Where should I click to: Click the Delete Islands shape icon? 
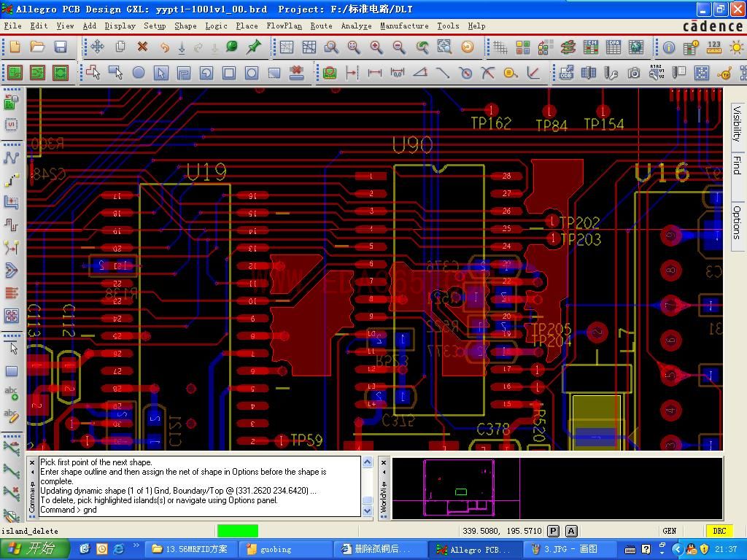click(296, 73)
